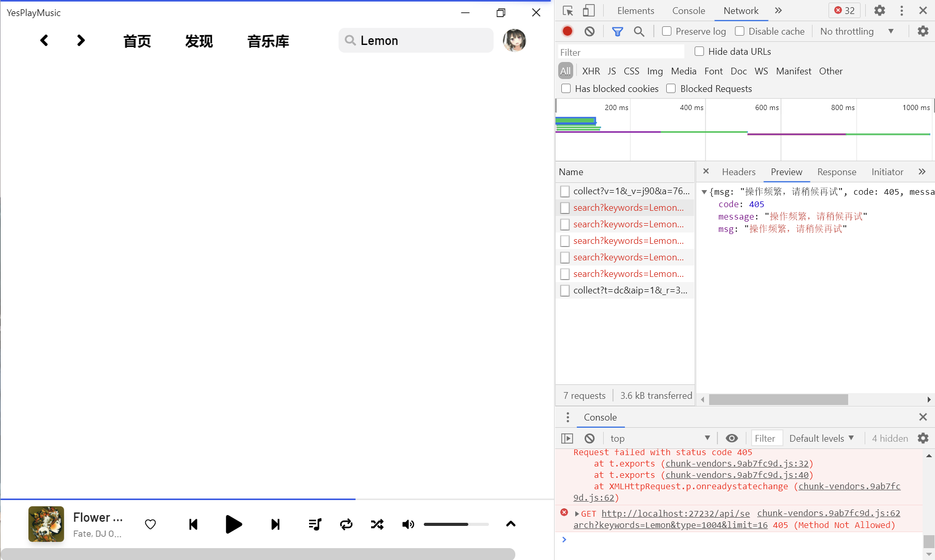Image resolution: width=935 pixels, height=560 pixels.
Task: Toggle repeat mode
Action: click(x=346, y=524)
